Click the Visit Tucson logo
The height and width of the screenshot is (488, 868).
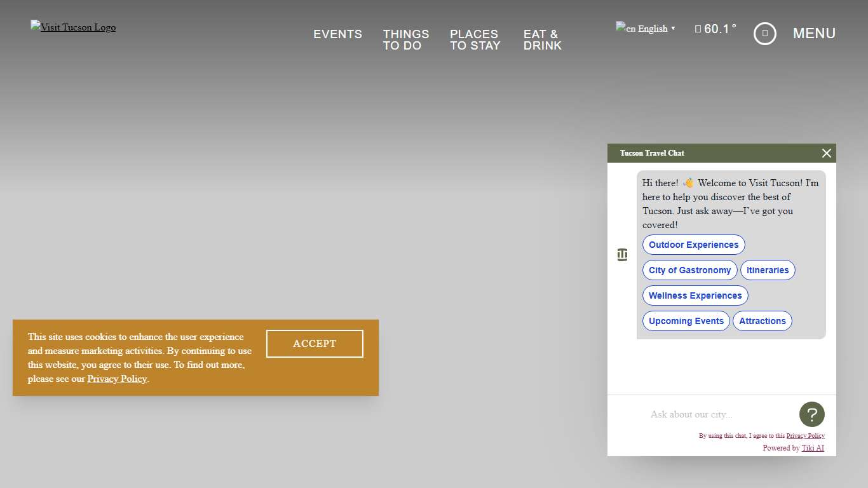pyautogui.click(x=73, y=27)
